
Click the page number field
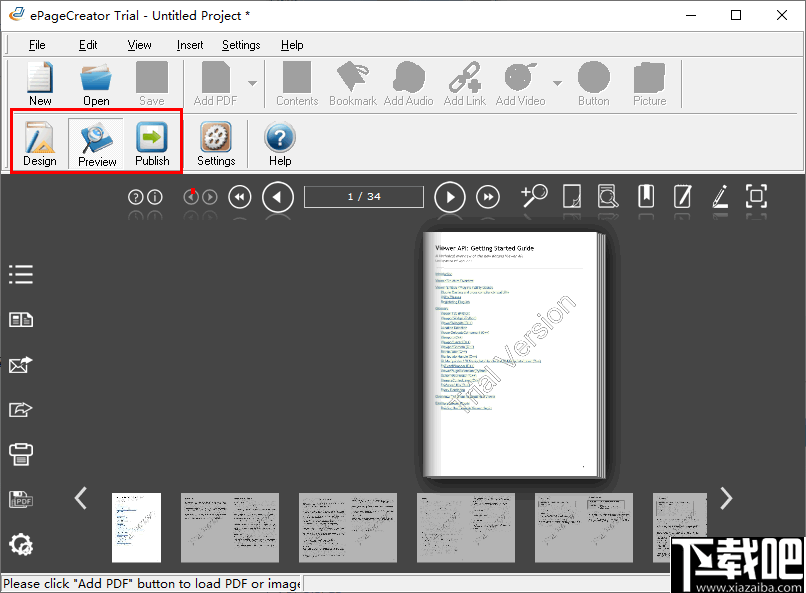coord(363,197)
